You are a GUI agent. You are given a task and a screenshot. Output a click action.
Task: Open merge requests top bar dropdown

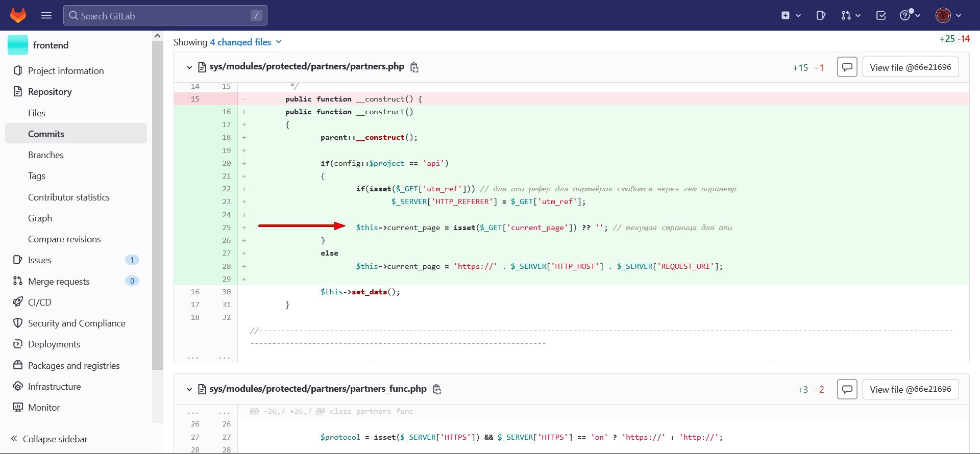click(850, 15)
